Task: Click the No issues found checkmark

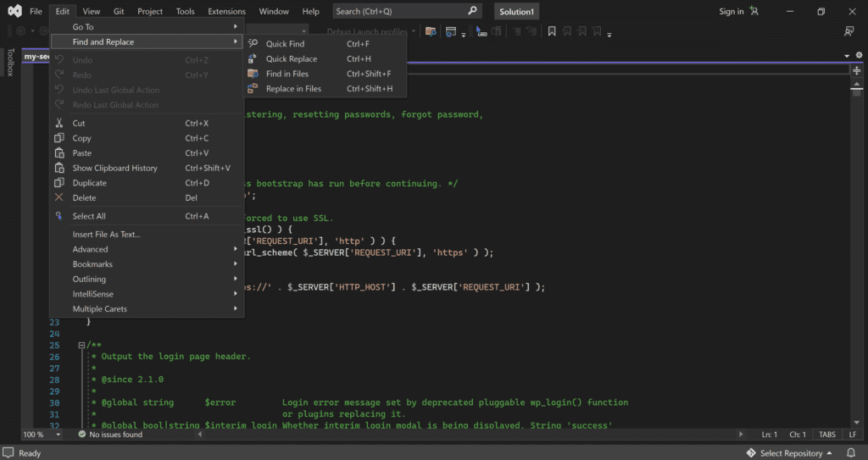Action: click(82, 435)
